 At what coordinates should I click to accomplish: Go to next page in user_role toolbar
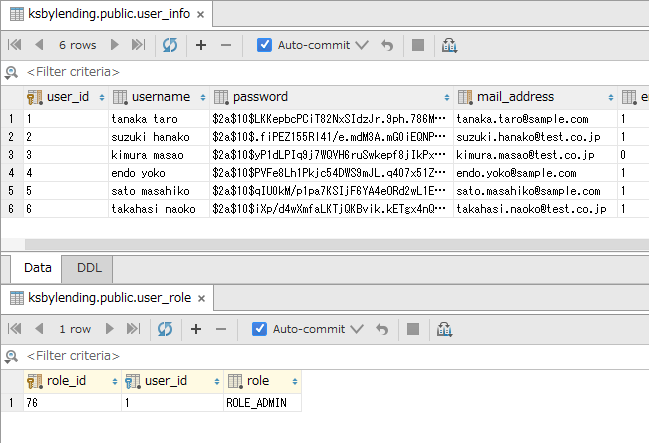[110, 329]
